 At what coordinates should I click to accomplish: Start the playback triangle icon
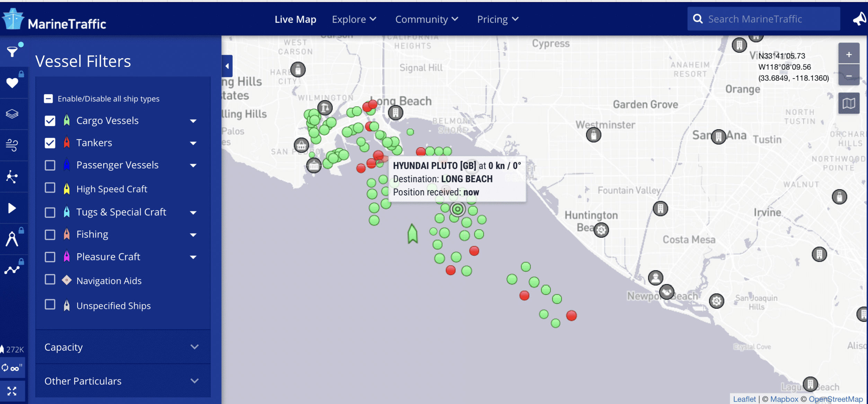pyautogui.click(x=12, y=208)
